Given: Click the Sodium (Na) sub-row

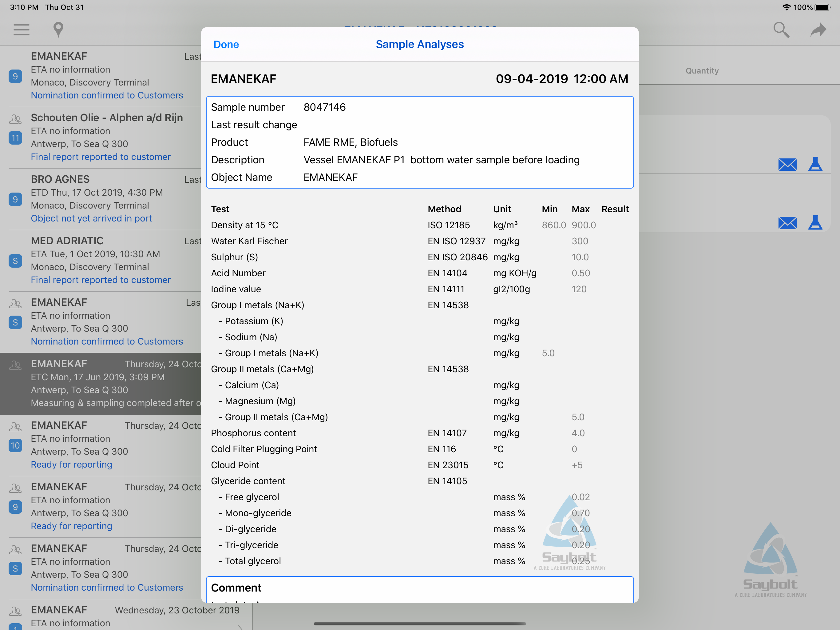Looking at the screenshot, I should 420,337.
